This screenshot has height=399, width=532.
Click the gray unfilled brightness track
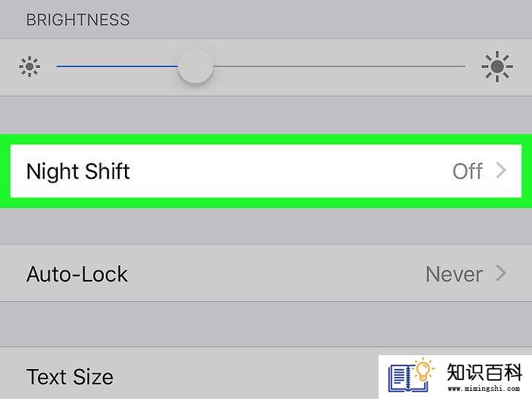[339, 66]
